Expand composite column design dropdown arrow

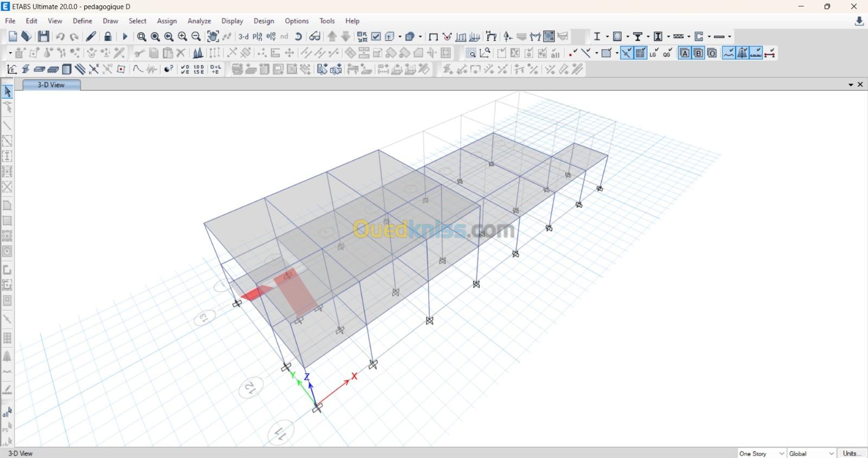[x=668, y=36]
